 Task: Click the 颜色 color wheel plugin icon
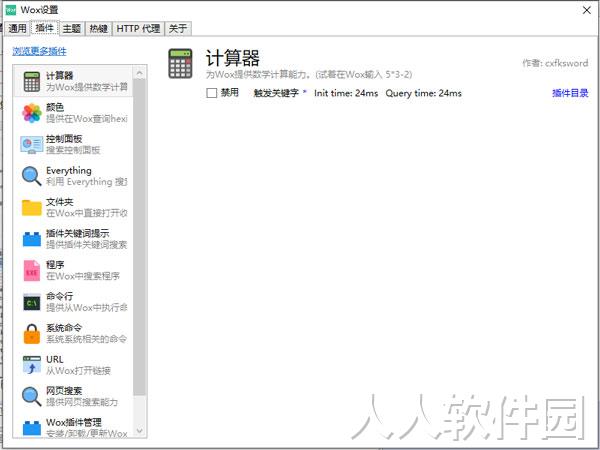click(32, 113)
